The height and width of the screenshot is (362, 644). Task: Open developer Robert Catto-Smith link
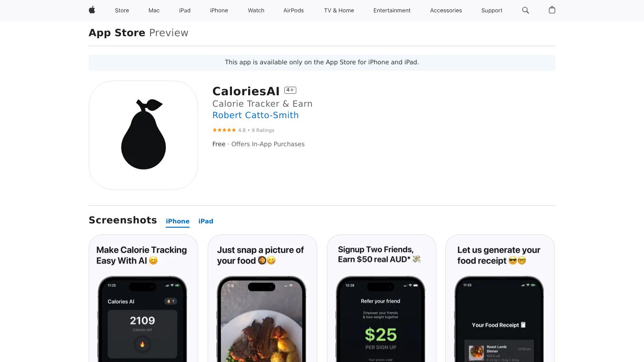(x=255, y=115)
